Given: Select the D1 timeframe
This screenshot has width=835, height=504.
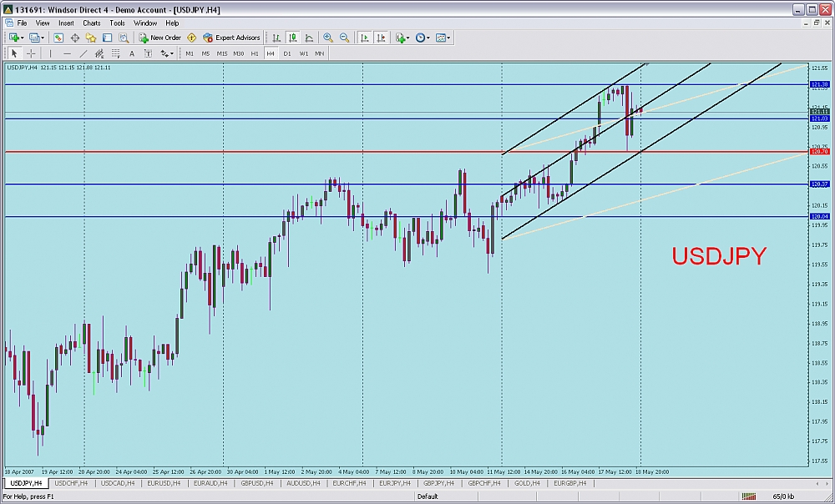Looking at the screenshot, I should click(x=286, y=53).
